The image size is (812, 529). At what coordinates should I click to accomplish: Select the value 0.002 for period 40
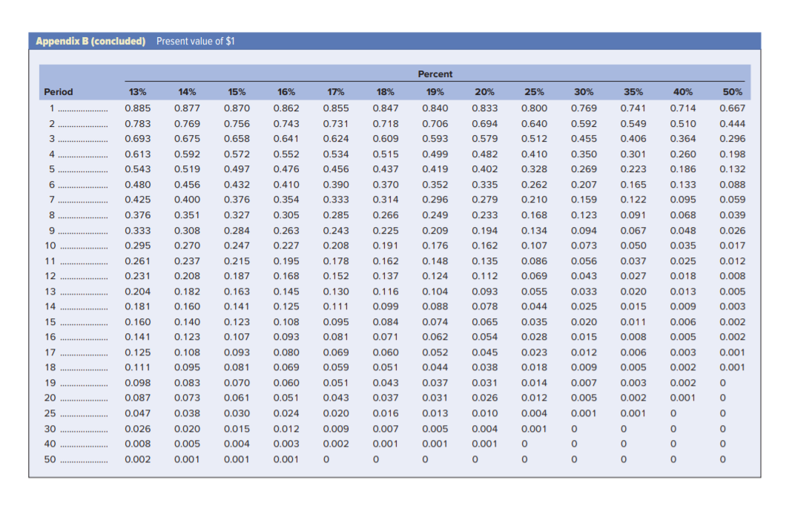click(x=337, y=444)
